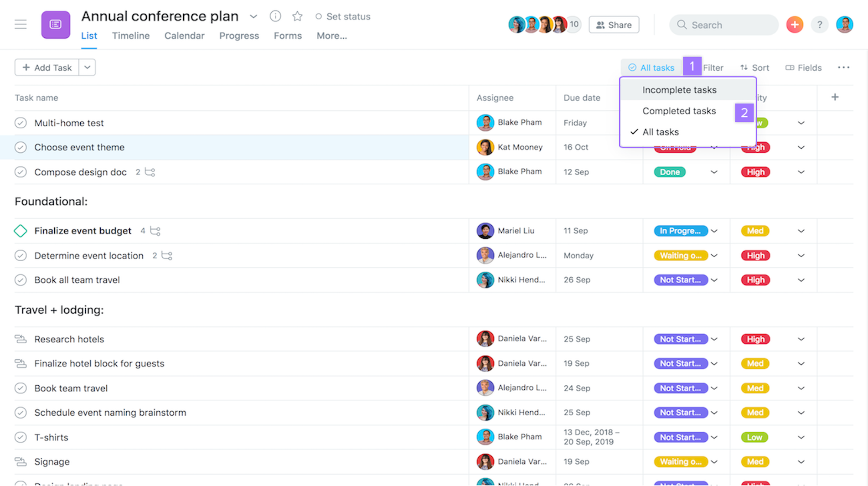This screenshot has width=868, height=486.
Task: Click the task completion circle for Multi-home test
Action: (x=21, y=123)
